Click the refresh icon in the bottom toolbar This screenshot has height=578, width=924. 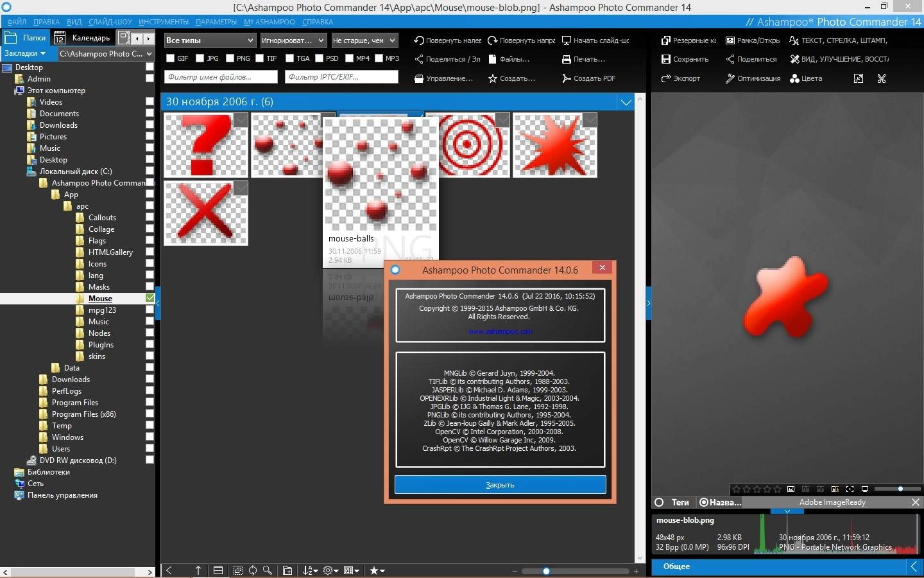tap(253, 570)
